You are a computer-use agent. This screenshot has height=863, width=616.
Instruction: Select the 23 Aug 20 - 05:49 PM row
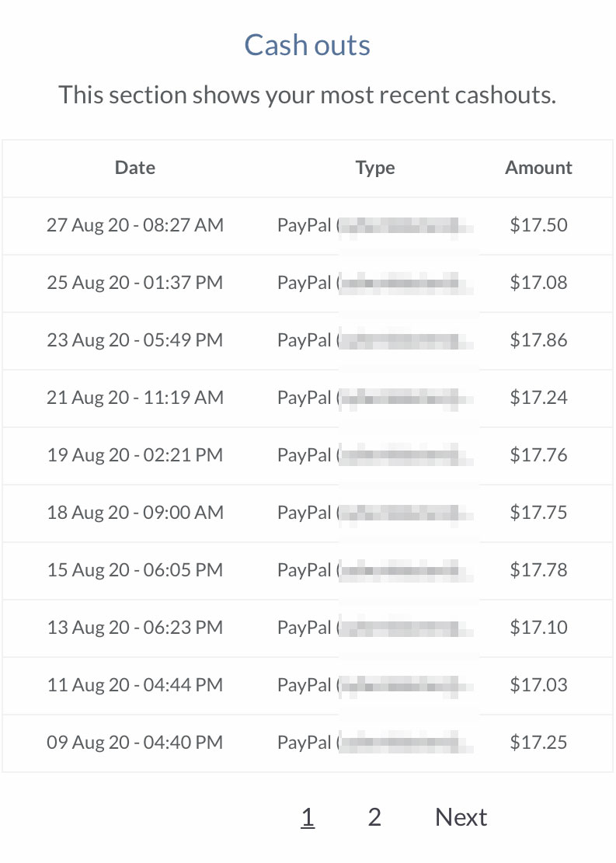tap(307, 341)
